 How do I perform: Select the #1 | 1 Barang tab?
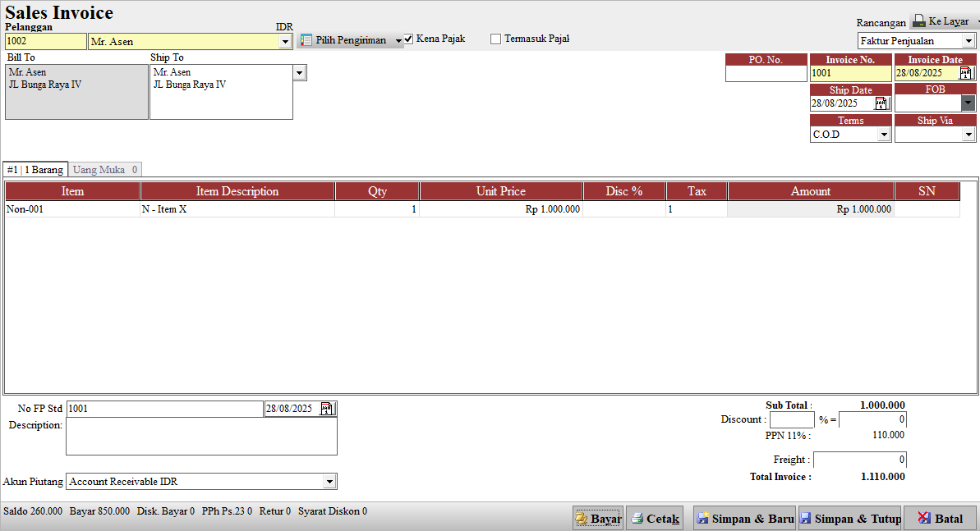coord(35,170)
